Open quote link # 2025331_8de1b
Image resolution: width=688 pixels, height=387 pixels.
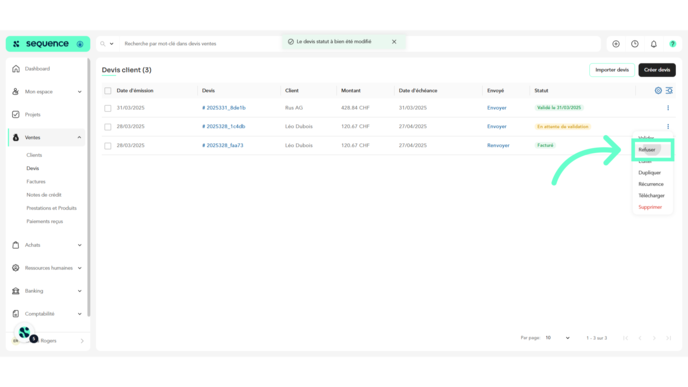point(224,108)
